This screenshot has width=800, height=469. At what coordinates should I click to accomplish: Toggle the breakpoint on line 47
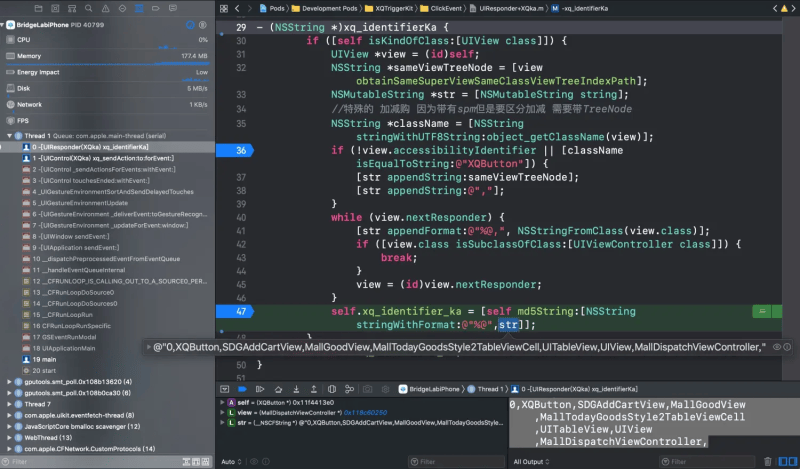tap(236, 311)
